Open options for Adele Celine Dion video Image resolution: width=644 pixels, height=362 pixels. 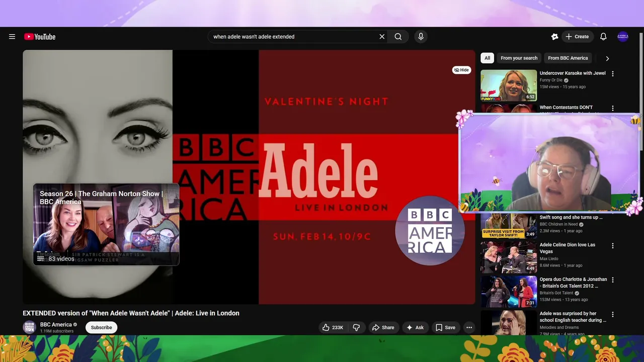(613, 246)
